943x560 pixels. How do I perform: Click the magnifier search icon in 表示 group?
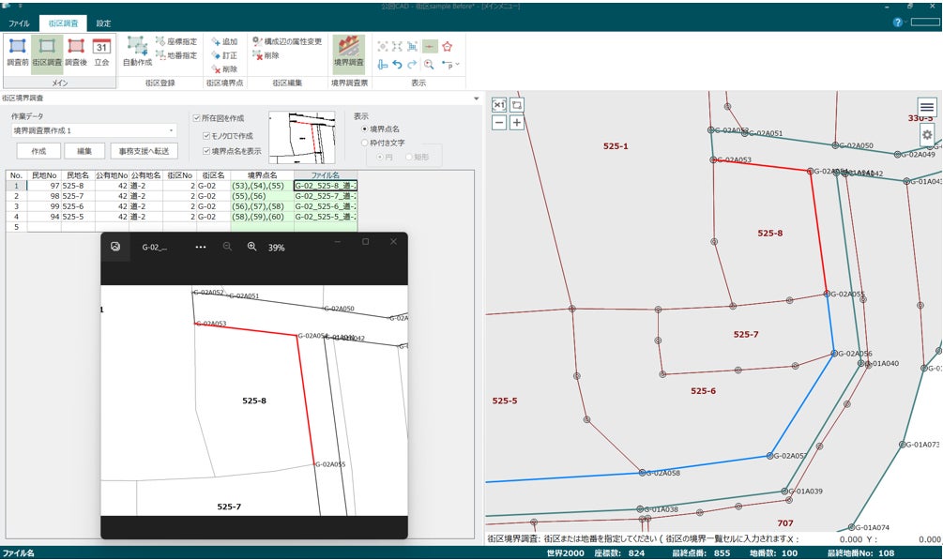(x=429, y=64)
